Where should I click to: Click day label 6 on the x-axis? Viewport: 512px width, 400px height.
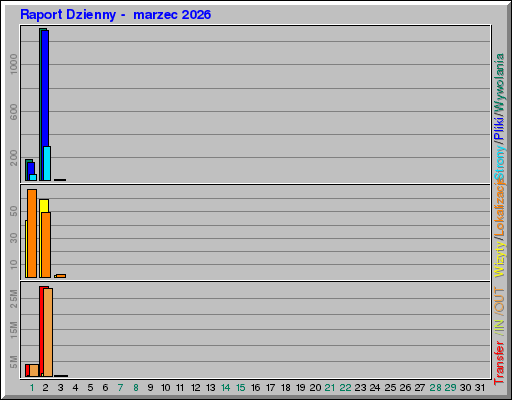pyautogui.click(x=105, y=388)
